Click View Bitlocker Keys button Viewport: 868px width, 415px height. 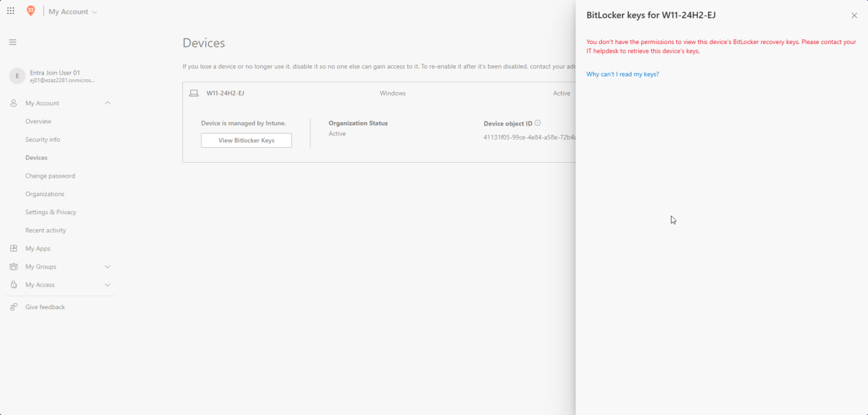click(x=247, y=140)
